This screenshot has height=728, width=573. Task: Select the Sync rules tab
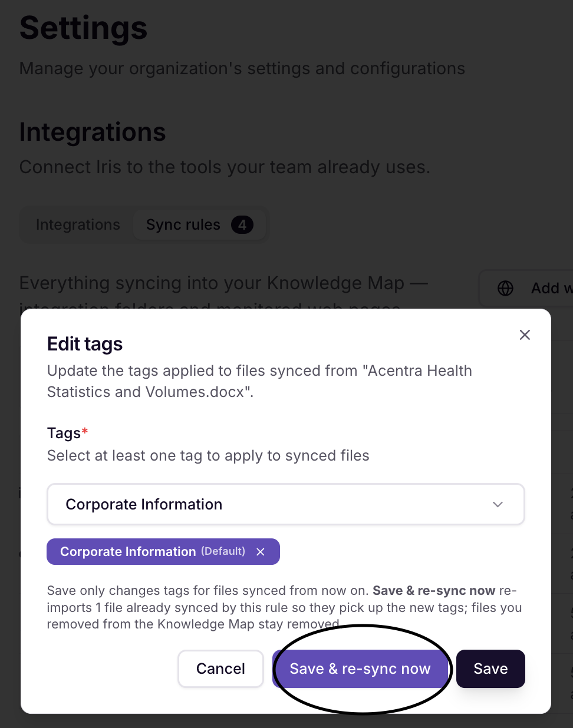pos(199,224)
